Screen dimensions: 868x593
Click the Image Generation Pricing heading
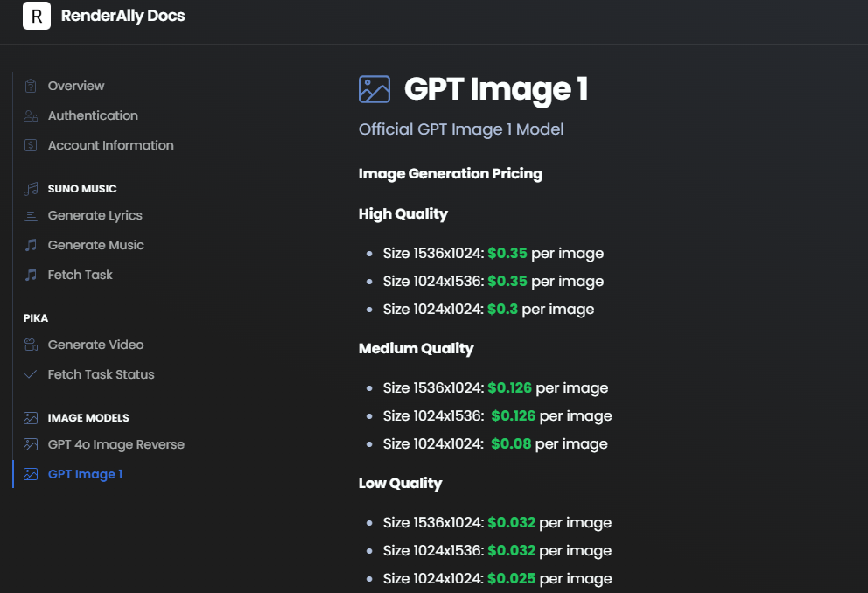tap(451, 174)
